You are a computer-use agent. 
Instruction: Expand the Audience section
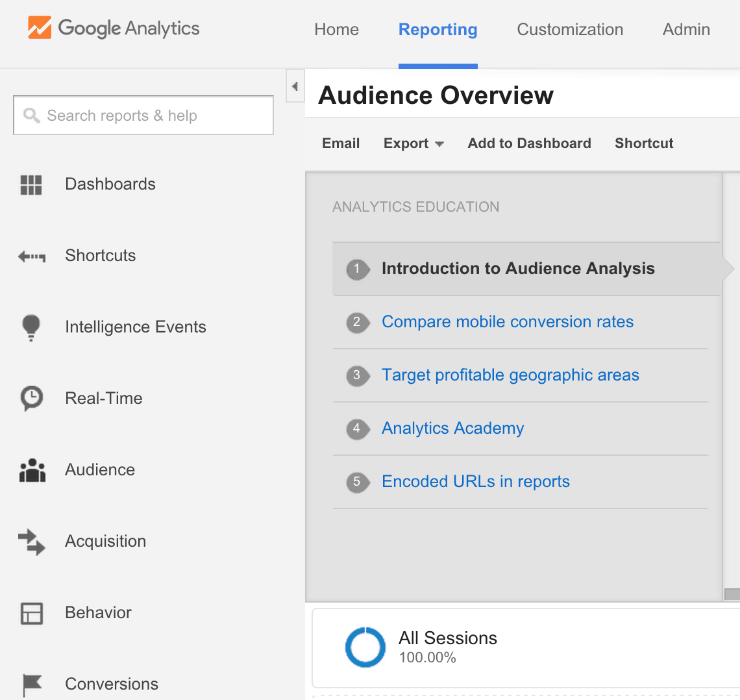tap(99, 469)
